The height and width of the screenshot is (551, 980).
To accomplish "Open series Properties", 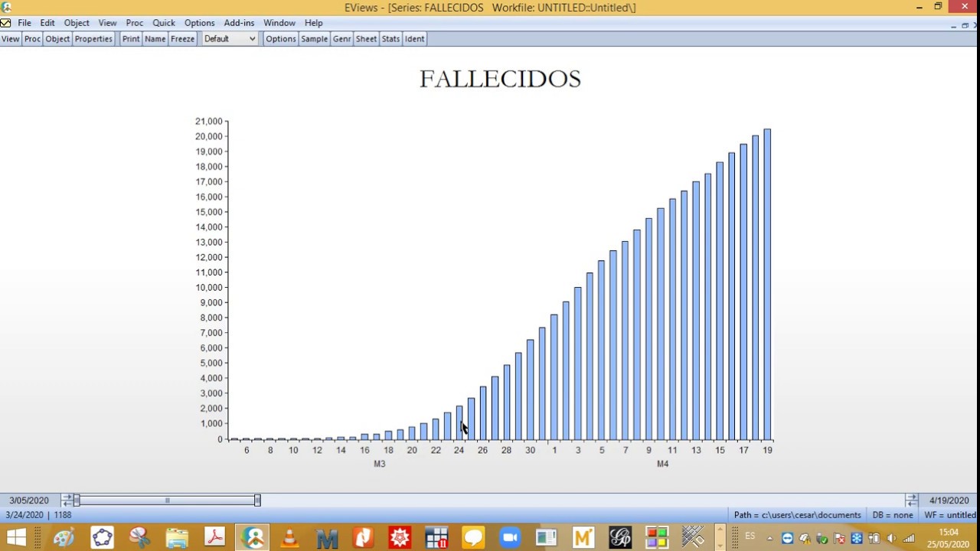I will coord(93,39).
